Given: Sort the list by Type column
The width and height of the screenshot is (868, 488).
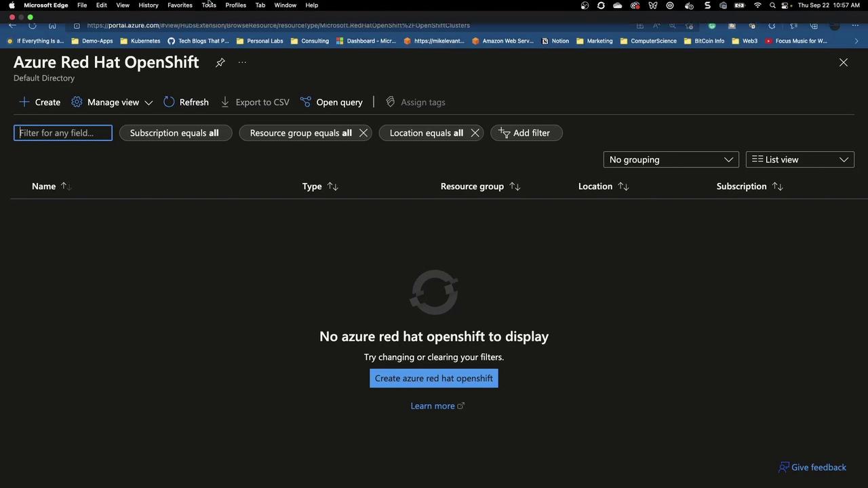Looking at the screenshot, I should (x=320, y=186).
